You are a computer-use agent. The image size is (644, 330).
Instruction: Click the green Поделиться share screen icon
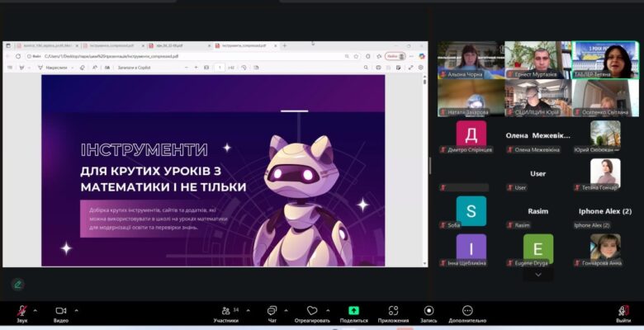coord(353,311)
